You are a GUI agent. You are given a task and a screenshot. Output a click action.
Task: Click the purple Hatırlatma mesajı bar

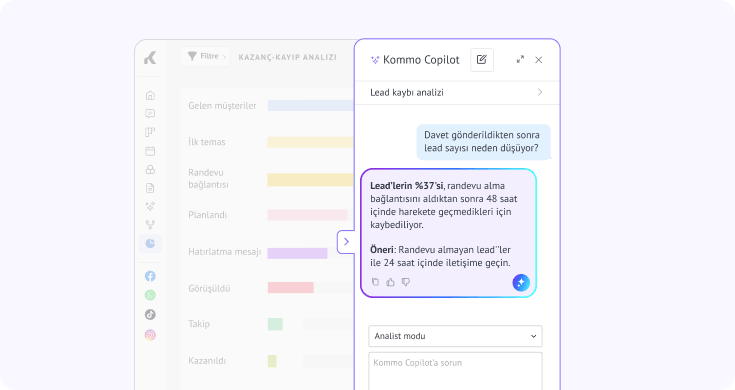[x=297, y=253]
